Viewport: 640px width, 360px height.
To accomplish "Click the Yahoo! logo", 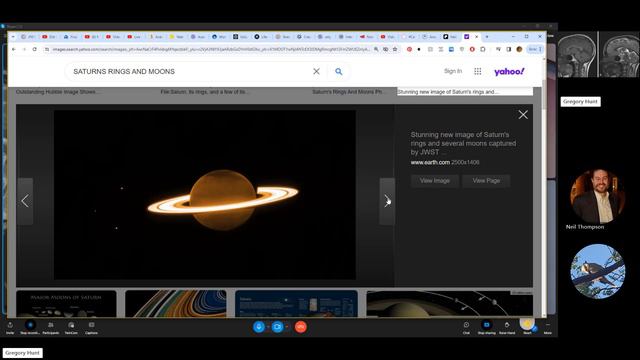I will click(x=509, y=71).
